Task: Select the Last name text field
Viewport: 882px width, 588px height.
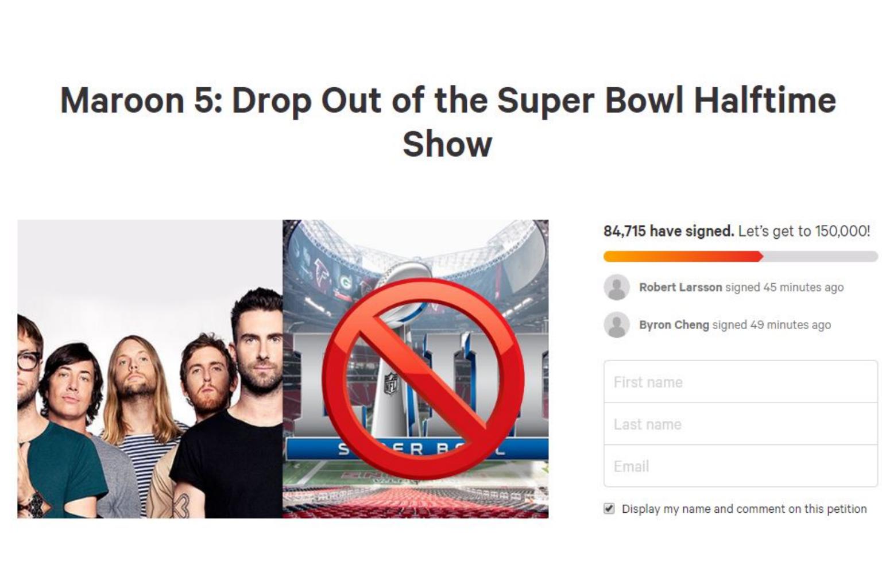Action: point(740,424)
